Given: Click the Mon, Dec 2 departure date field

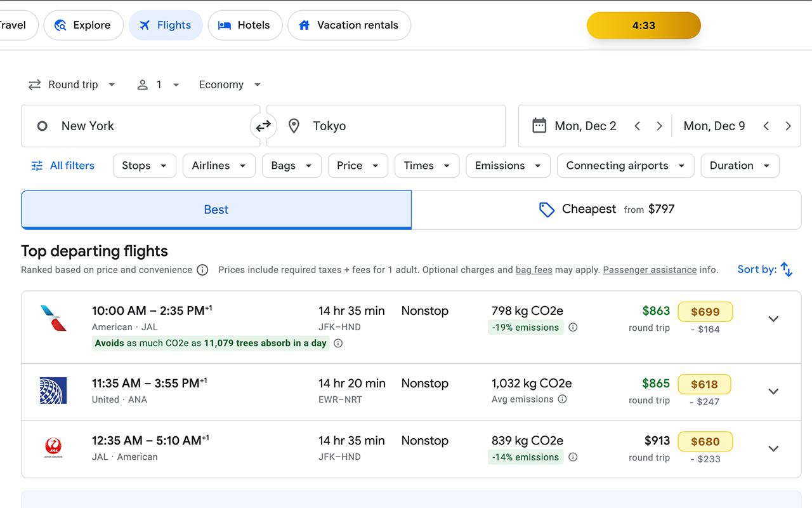Looking at the screenshot, I should (586, 126).
